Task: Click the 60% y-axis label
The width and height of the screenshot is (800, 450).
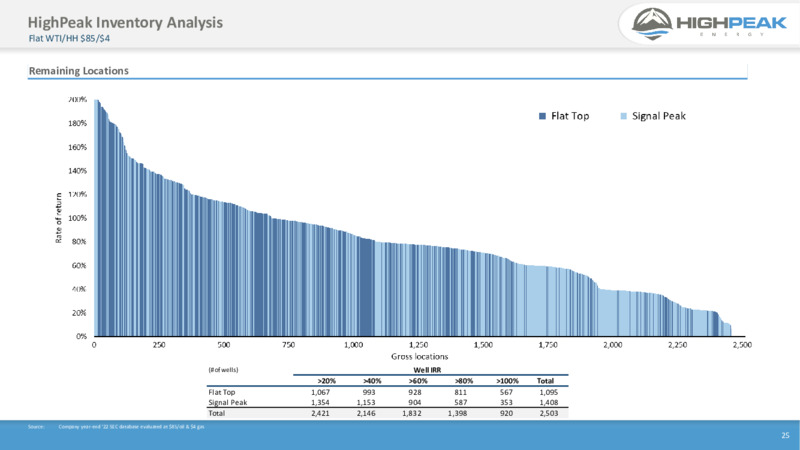Action: [80, 265]
